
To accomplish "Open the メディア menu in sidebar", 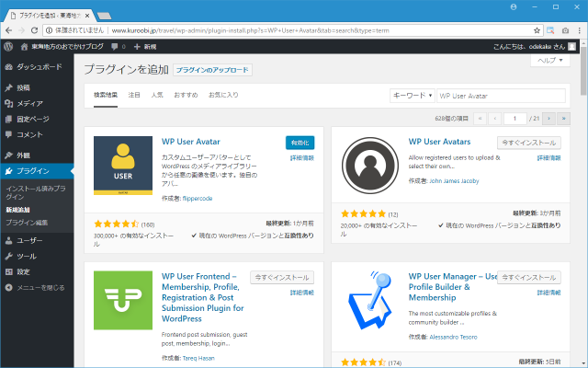I will click(29, 103).
